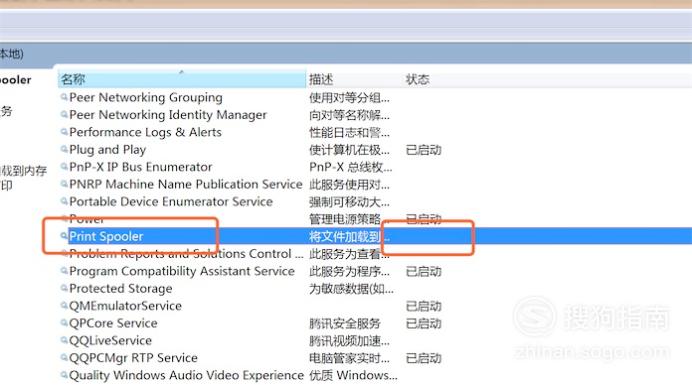
Task: Click the gear icon beside PnP-X IP Bus Enumerator
Action: [x=64, y=167]
